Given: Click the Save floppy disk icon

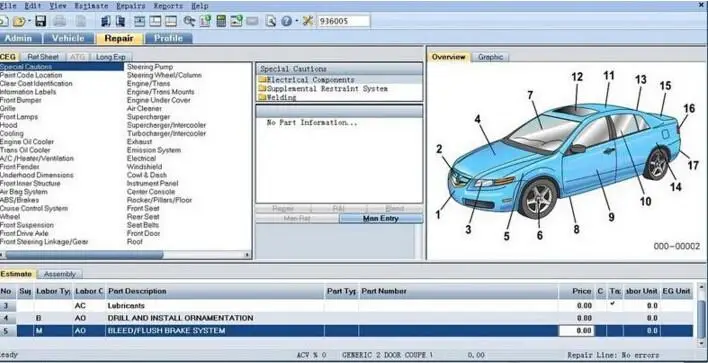Looking at the screenshot, I should point(41,21).
